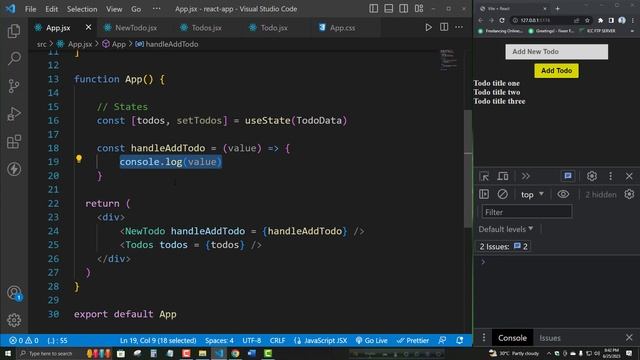The image size is (640, 360).
Task: Click Prettier in the status bar
Action: pos(413,340)
